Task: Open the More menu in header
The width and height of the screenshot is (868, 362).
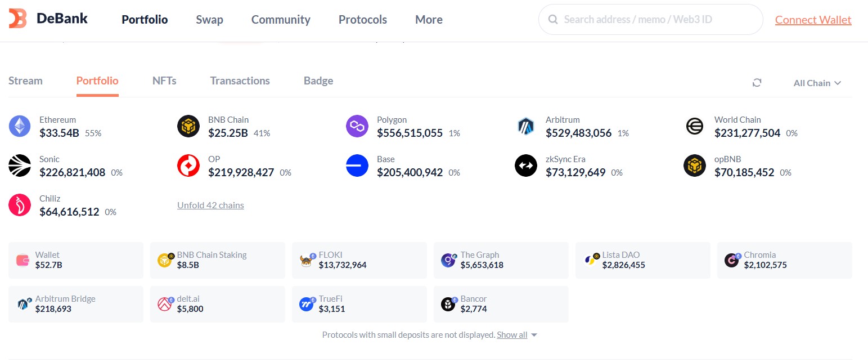Action: (429, 19)
